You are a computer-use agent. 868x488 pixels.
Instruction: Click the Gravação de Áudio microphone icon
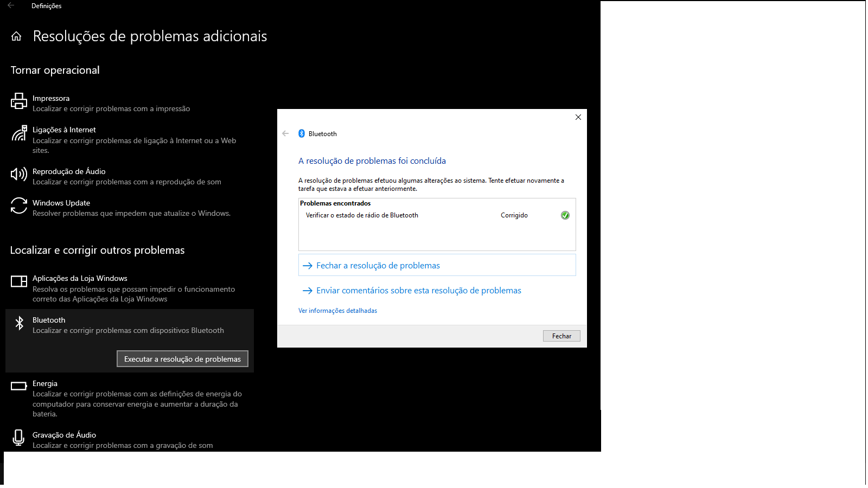click(19, 437)
